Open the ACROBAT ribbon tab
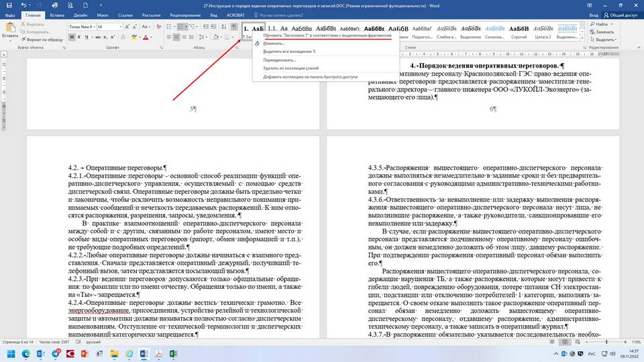644x362 pixels. 235,15
